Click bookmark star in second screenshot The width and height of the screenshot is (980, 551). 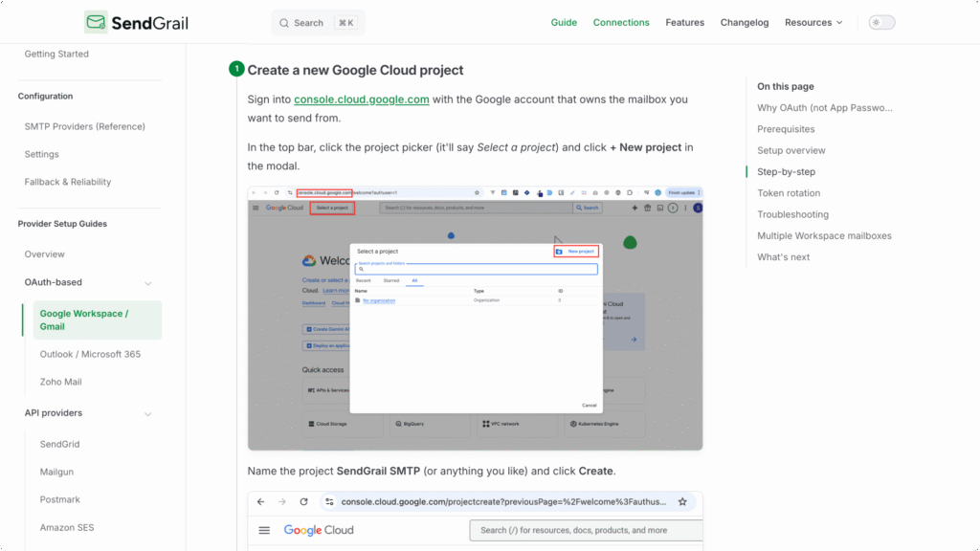tap(682, 501)
